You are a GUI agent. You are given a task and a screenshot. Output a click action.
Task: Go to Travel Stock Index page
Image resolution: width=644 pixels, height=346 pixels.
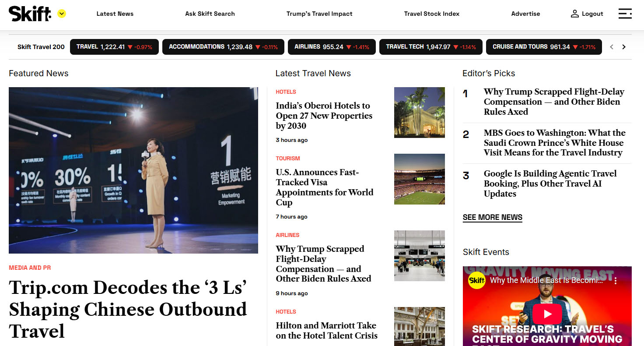(431, 14)
